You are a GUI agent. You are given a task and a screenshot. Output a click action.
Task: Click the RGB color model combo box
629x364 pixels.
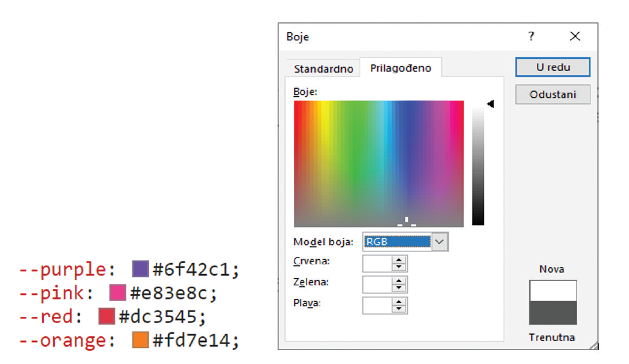point(397,242)
